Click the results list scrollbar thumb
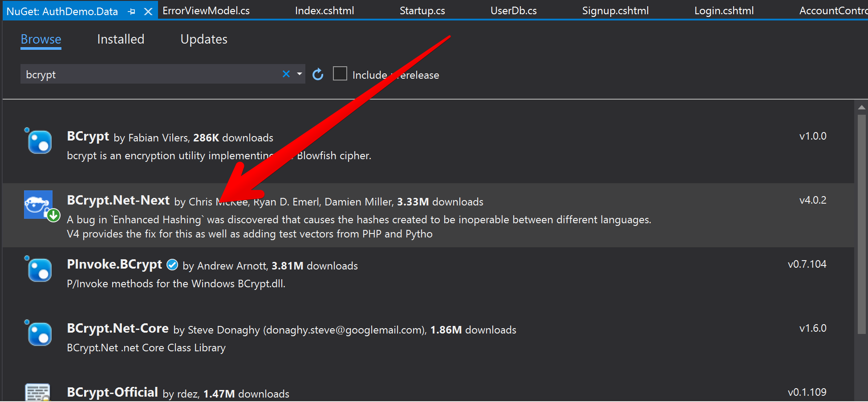868x402 pixels. (862, 224)
